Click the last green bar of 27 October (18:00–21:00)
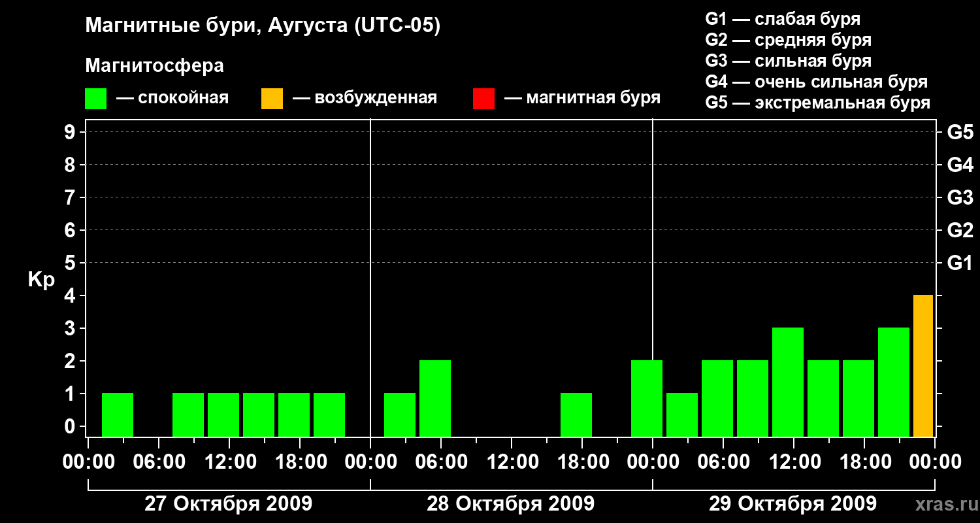The image size is (980, 523). pyautogui.click(x=329, y=414)
